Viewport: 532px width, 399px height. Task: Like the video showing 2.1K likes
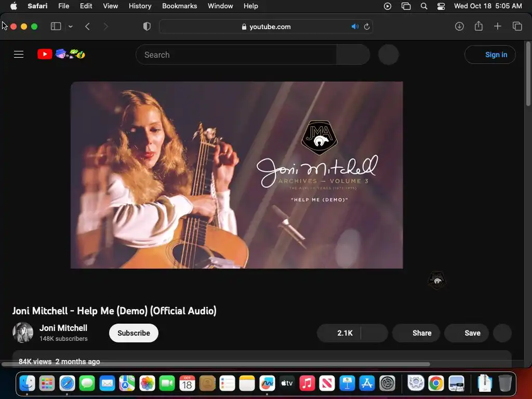tap(339, 333)
